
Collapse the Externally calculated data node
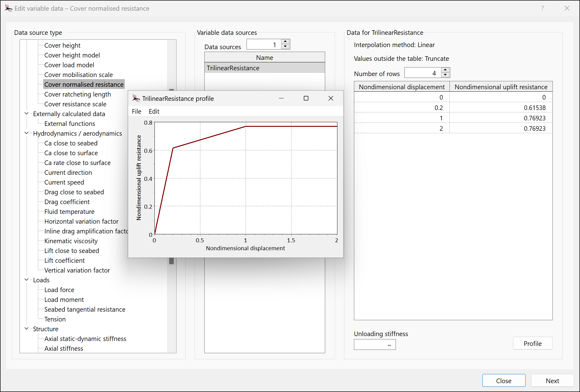tap(27, 114)
